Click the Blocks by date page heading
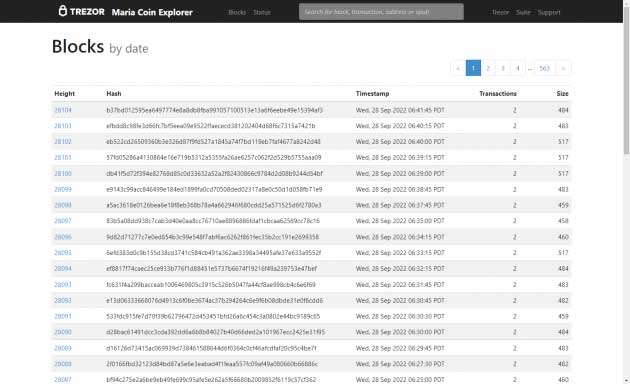This screenshot has width=630, height=384. (100, 47)
